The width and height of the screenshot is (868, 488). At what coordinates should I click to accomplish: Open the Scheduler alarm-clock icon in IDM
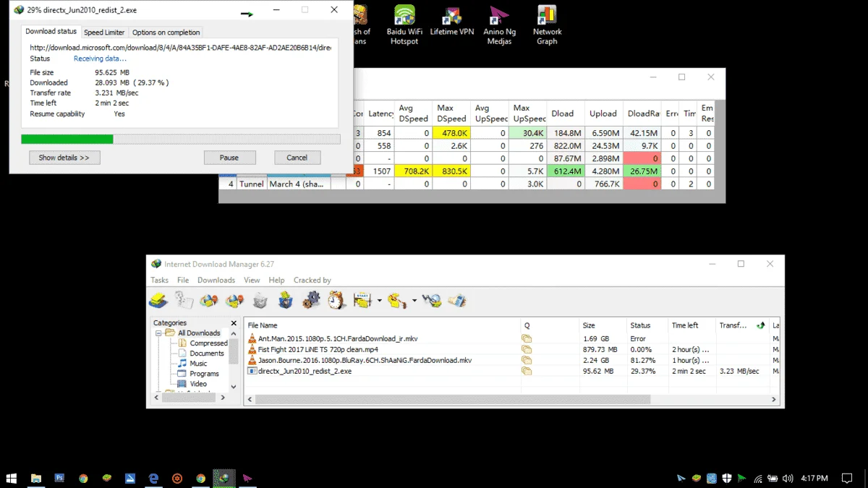coord(336,300)
